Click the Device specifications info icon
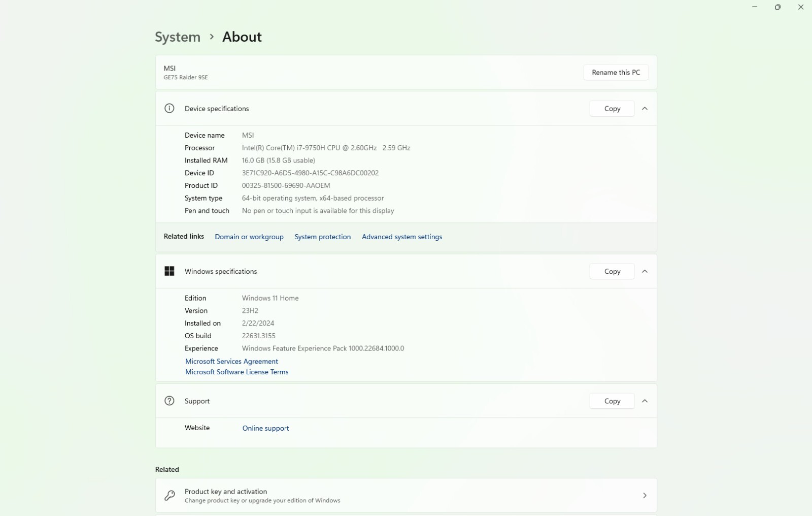The width and height of the screenshot is (812, 516). click(x=170, y=108)
